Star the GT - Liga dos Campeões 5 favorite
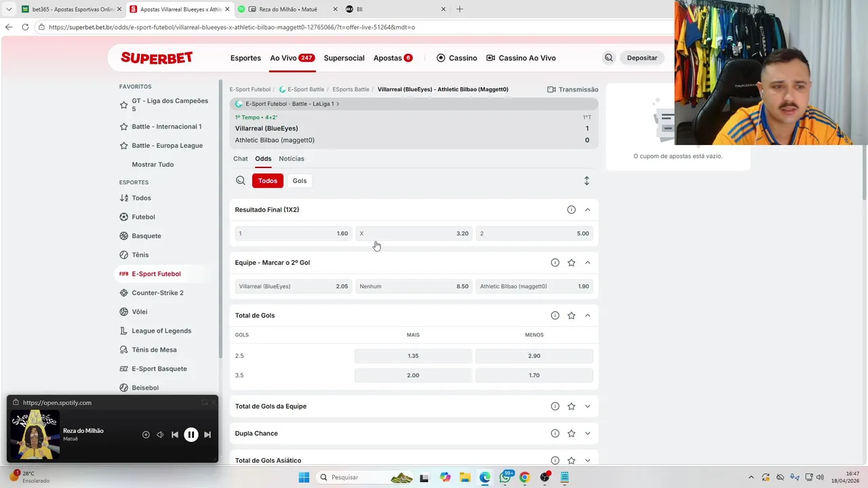Screen dimensions: 868x488 pos(123,105)
